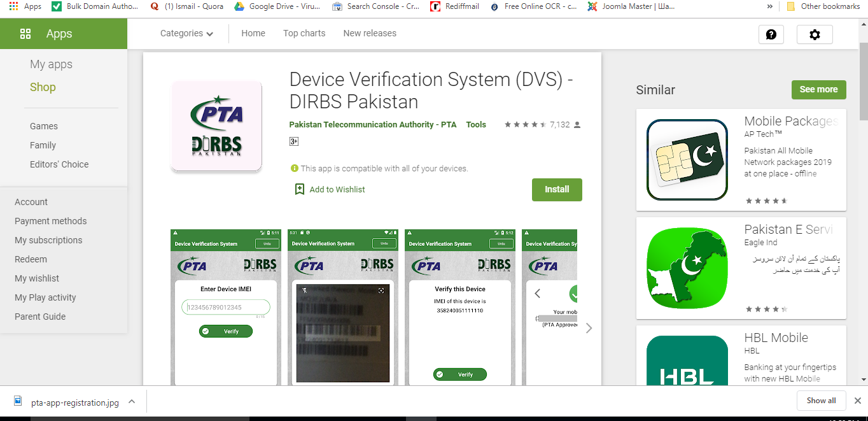Show next screenshots with the right arrow
The width and height of the screenshot is (868, 421).
[x=589, y=328]
